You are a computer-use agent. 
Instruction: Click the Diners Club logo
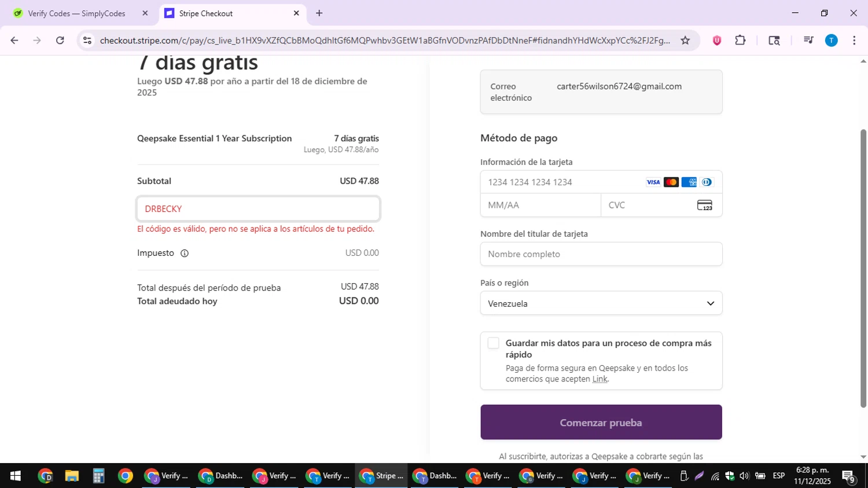point(707,182)
